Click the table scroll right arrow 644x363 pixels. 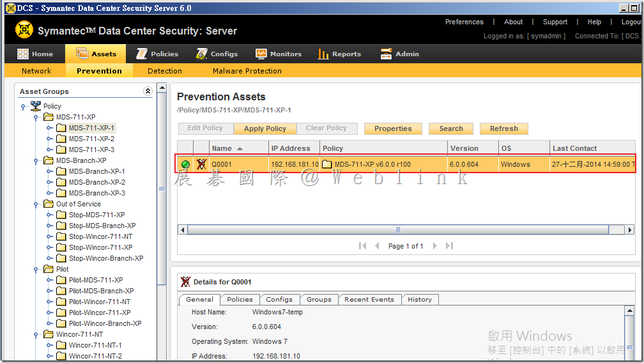[629, 229]
